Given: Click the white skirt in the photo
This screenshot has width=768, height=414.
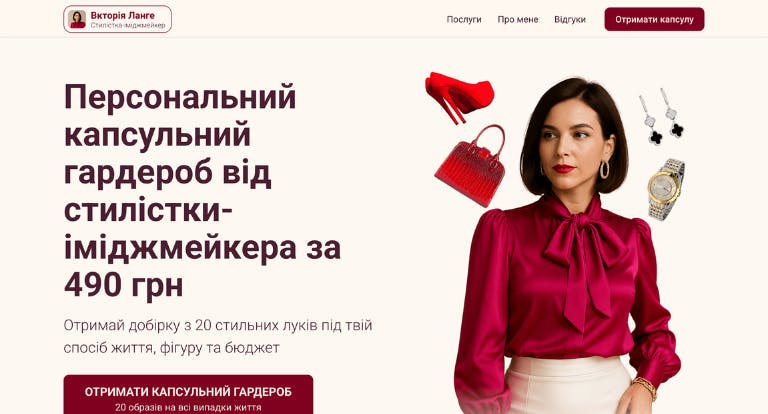Looking at the screenshot, I should click(568, 386).
